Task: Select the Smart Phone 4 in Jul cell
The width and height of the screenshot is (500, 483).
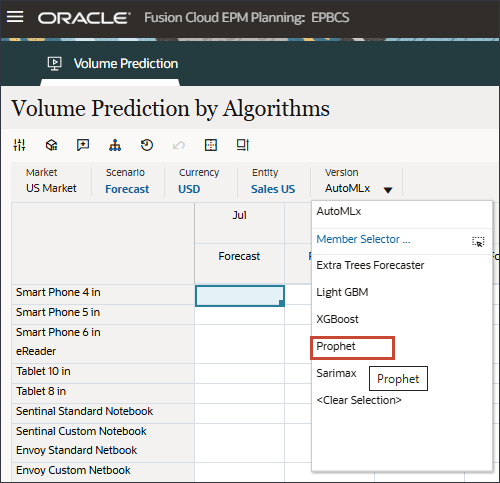Action: coord(240,295)
